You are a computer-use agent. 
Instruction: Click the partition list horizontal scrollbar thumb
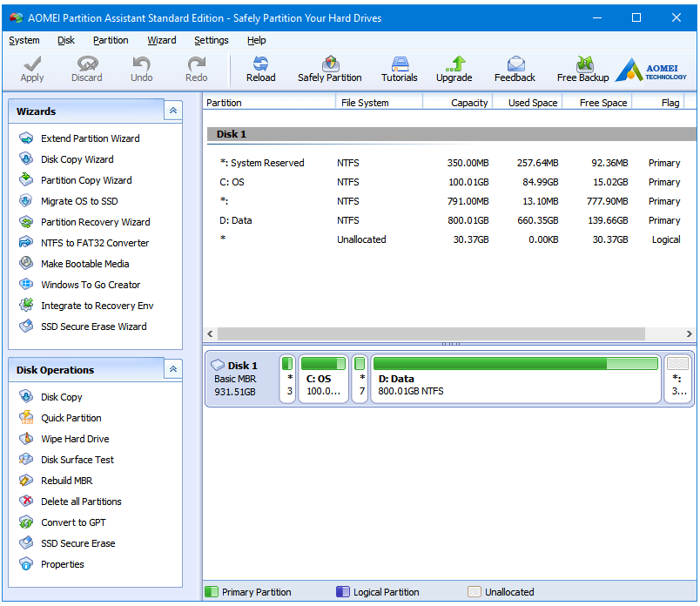pos(431,333)
